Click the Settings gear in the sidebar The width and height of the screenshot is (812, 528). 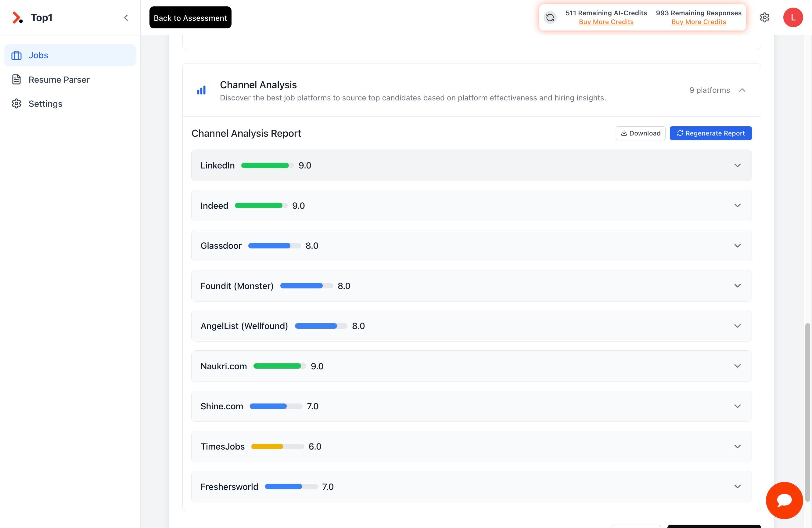tap(16, 103)
